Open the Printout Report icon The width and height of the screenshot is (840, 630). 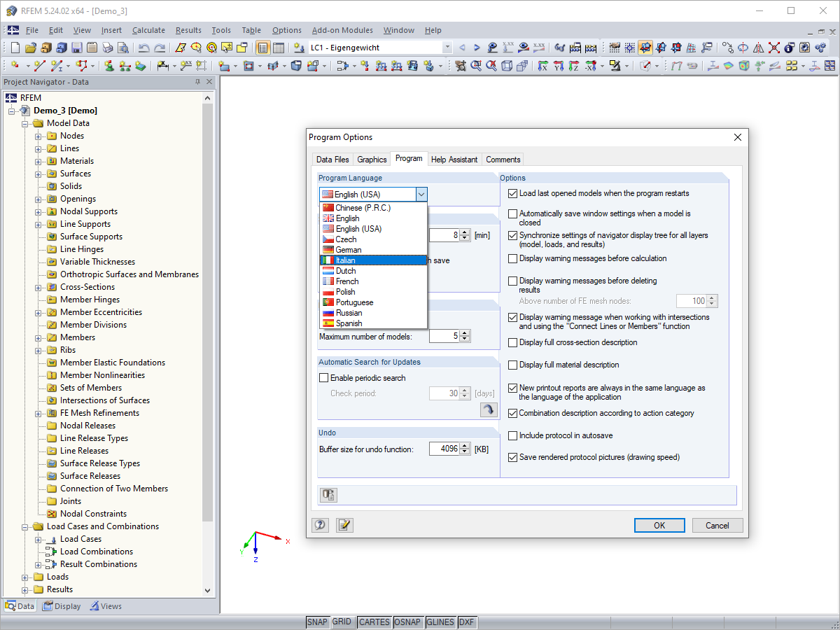coord(92,47)
